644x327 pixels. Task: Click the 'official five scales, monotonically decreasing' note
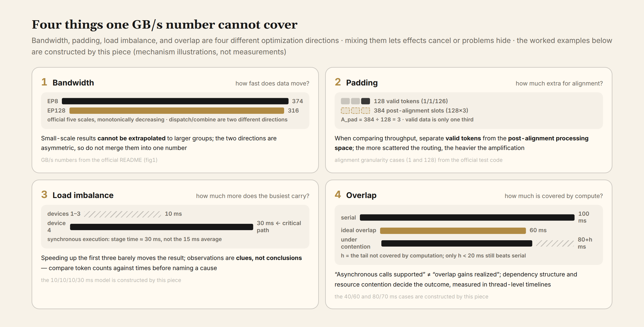click(167, 120)
